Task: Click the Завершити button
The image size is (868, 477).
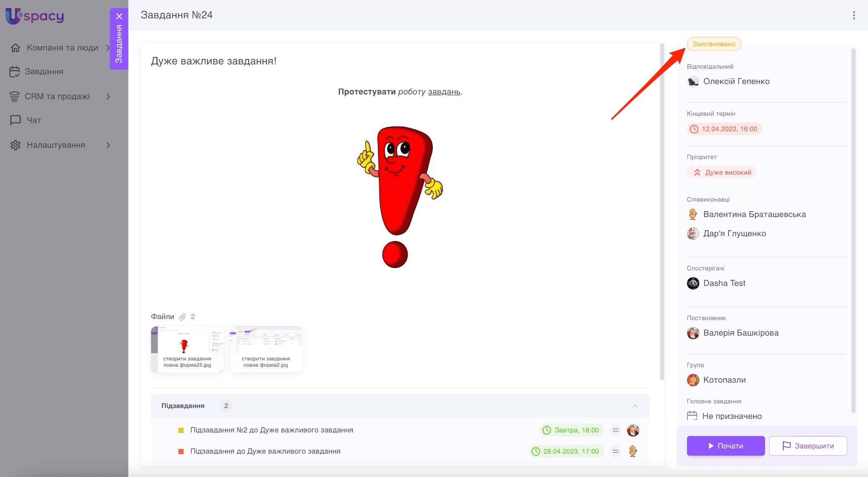Action: point(808,446)
